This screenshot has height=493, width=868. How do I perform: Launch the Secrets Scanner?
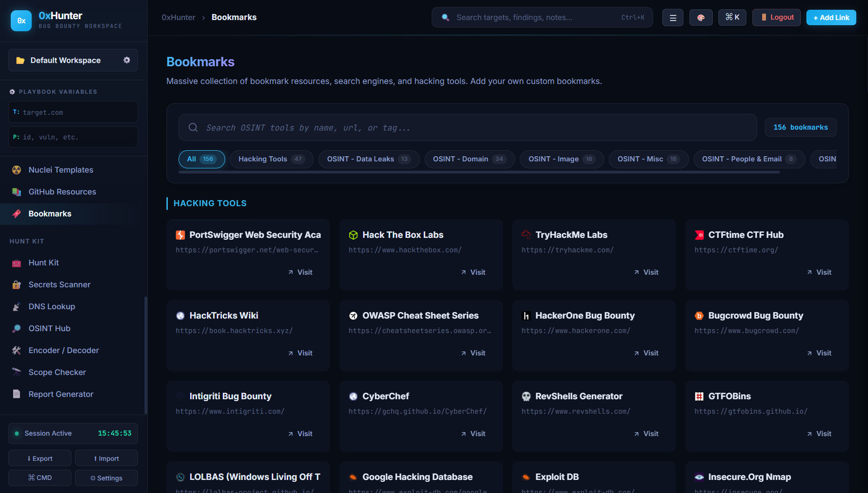coord(59,285)
